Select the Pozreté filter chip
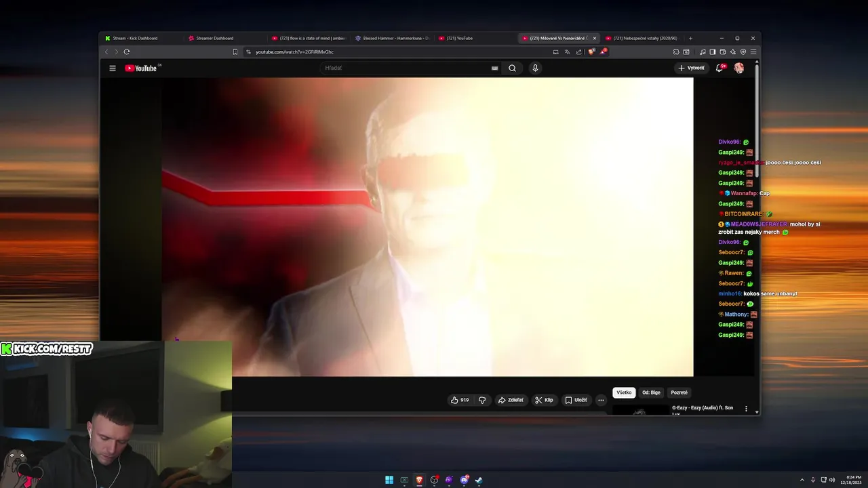 tap(679, 392)
